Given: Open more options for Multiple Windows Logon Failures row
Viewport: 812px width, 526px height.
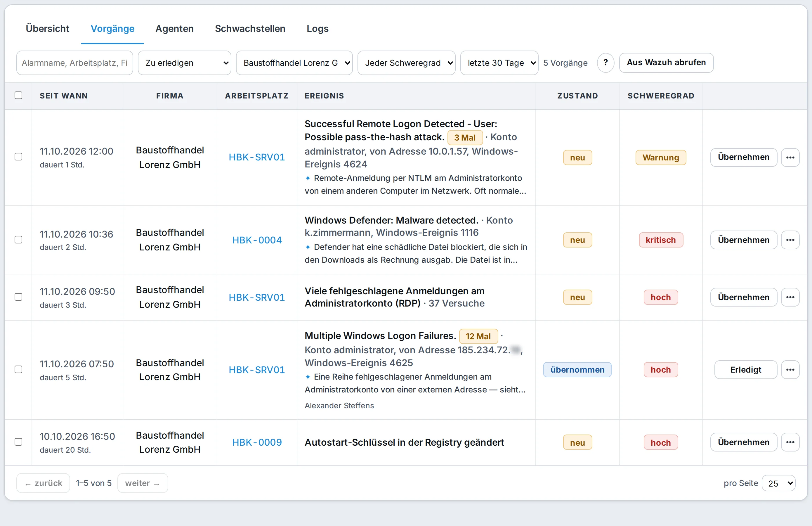Looking at the screenshot, I should pos(790,370).
